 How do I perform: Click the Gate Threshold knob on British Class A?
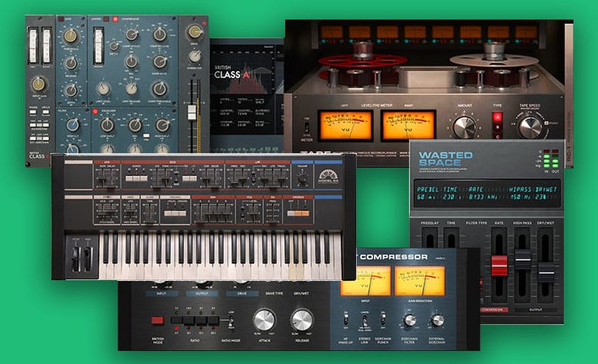pos(71,36)
